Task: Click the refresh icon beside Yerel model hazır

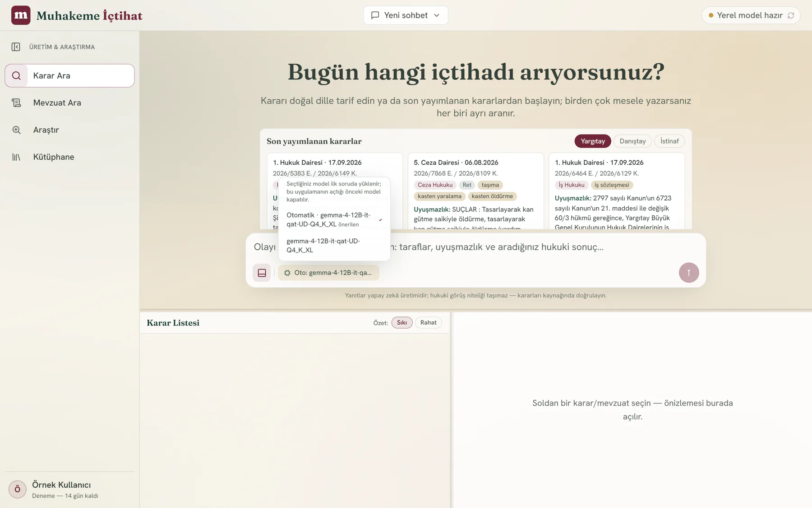Action: tap(791, 15)
